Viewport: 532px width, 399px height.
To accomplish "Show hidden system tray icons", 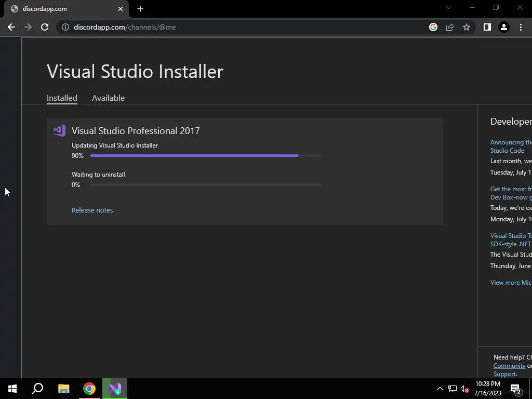I will [440, 389].
